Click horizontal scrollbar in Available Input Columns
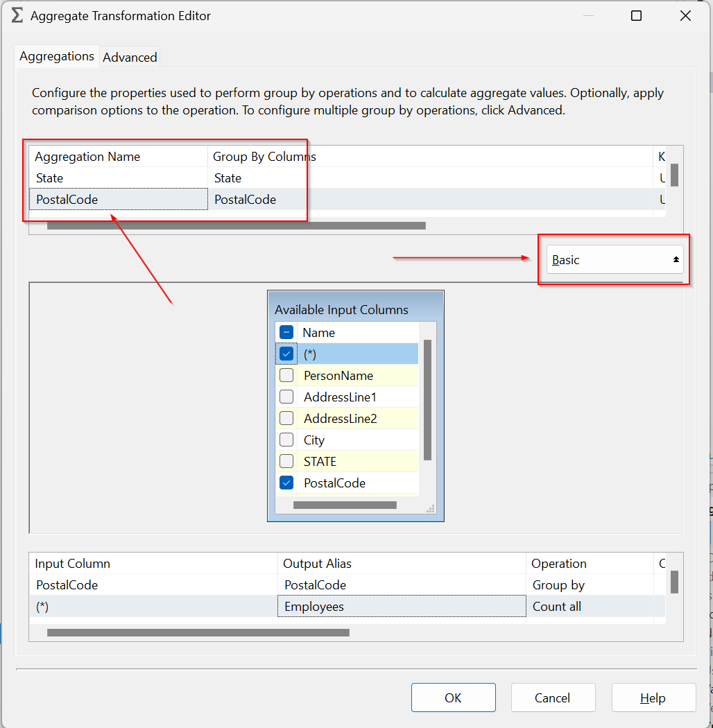Image resolution: width=713 pixels, height=728 pixels. click(345, 505)
